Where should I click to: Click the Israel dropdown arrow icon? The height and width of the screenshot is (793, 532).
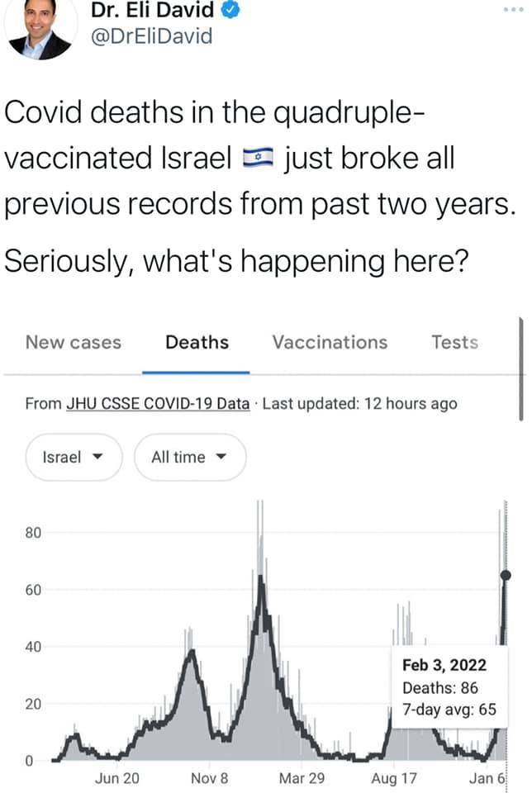coord(97,457)
